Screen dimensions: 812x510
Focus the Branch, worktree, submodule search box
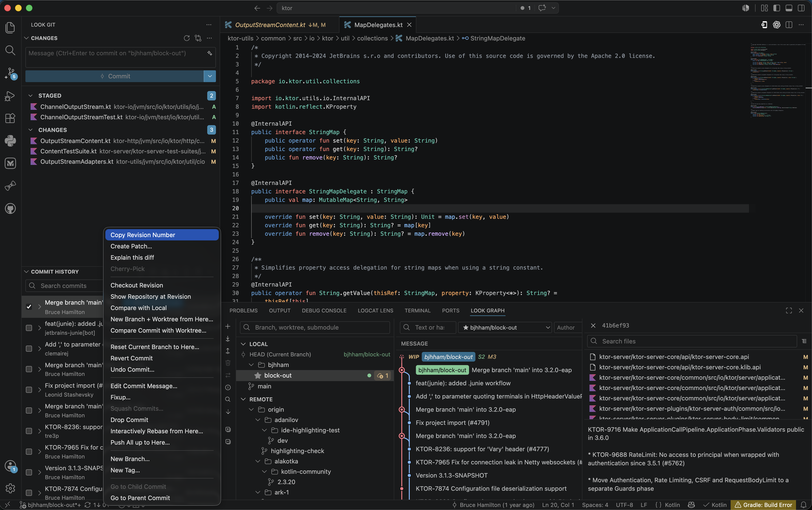coord(315,327)
